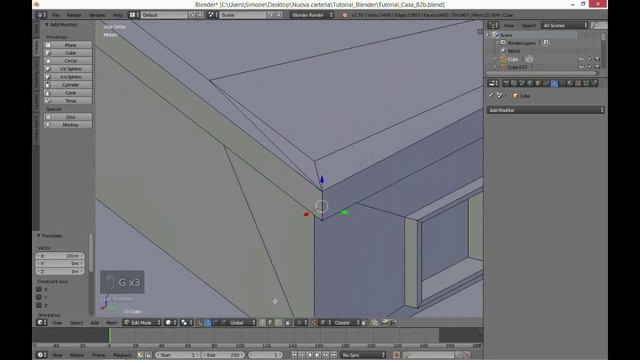Play the animation forward
Viewport: 640px width, 360px height.
(318, 355)
